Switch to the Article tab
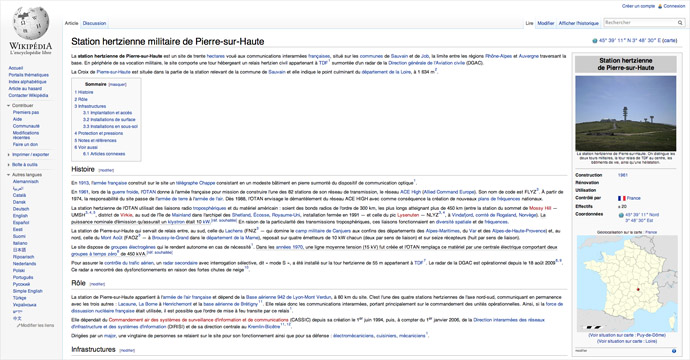Viewport: 690px width, 360px height. point(71,23)
